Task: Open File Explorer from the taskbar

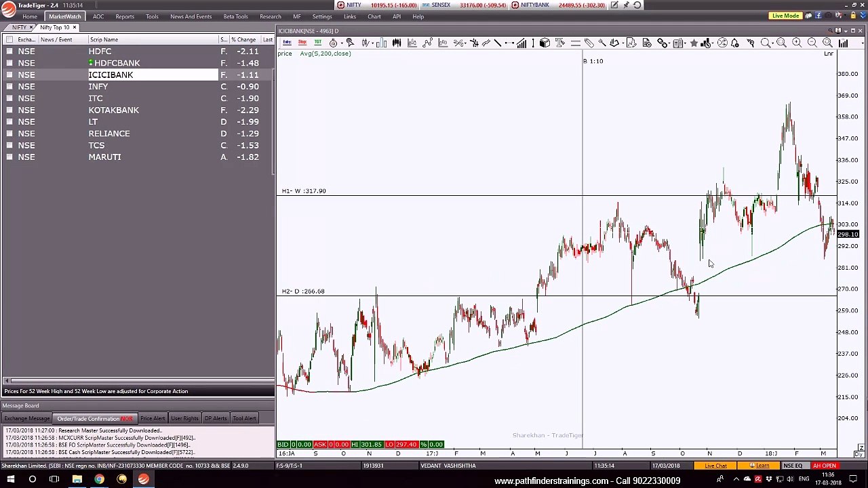Action: (x=77, y=480)
